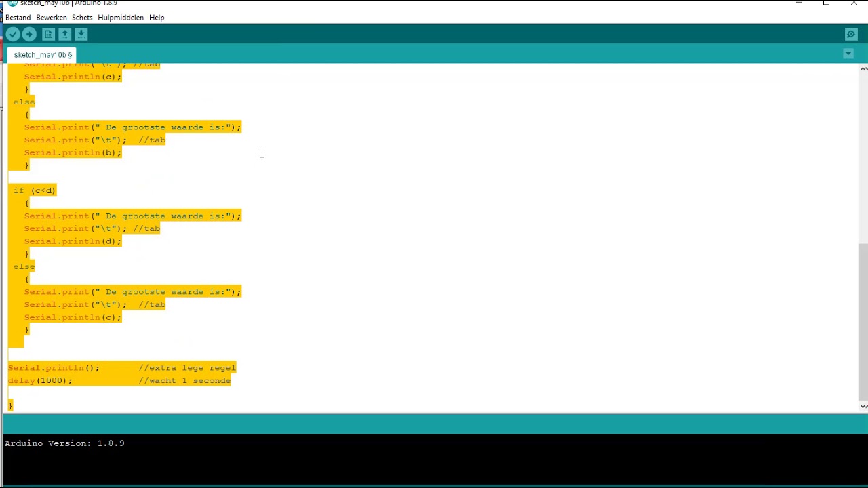Close the Arduino window

(x=854, y=3)
